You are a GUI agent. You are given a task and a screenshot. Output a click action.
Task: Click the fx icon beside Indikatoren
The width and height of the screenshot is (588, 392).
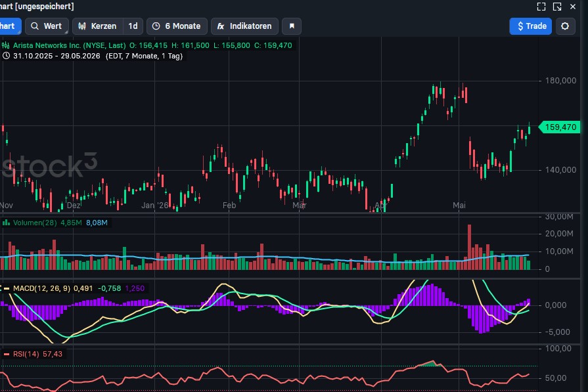(x=221, y=26)
